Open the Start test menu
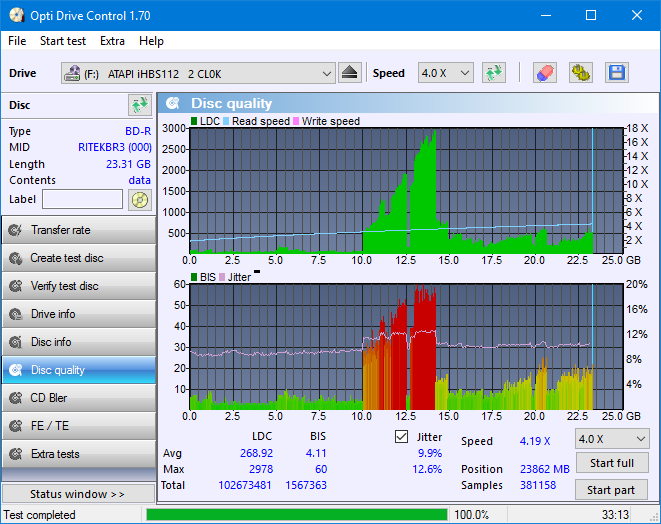Viewport: 661px width, 524px height. pyautogui.click(x=63, y=41)
